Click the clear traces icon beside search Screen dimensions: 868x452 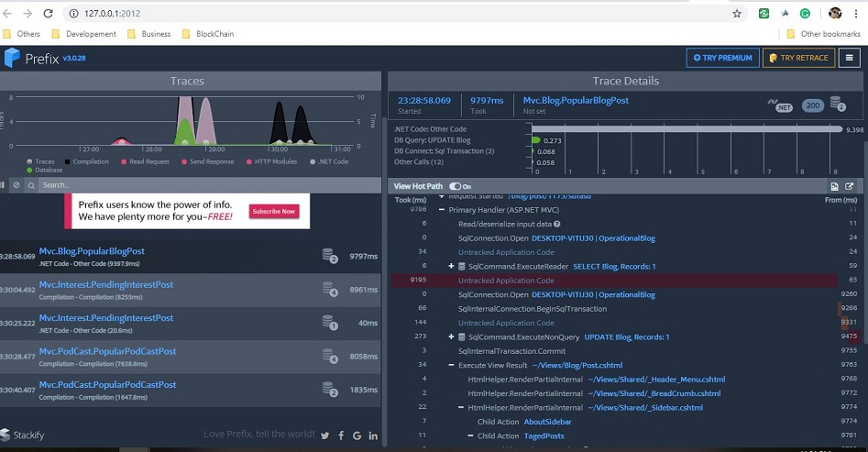(x=16, y=185)
